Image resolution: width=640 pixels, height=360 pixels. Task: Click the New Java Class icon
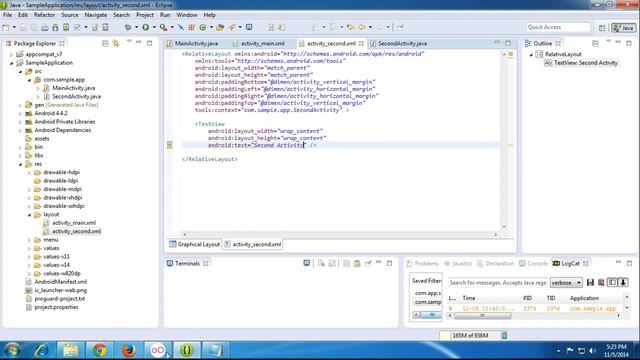203,27
